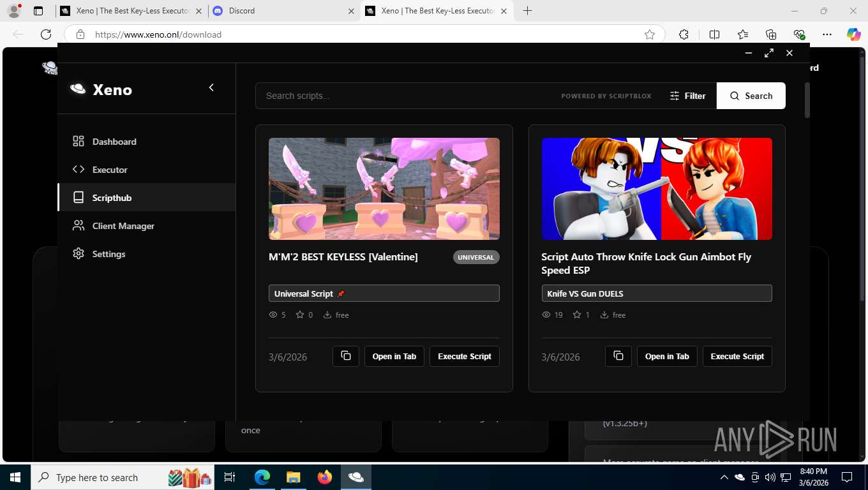Collapse the Xeno sidebar with chevron
Image resolution: width=868 pixels, height=490 pixels.
point(211,87)
